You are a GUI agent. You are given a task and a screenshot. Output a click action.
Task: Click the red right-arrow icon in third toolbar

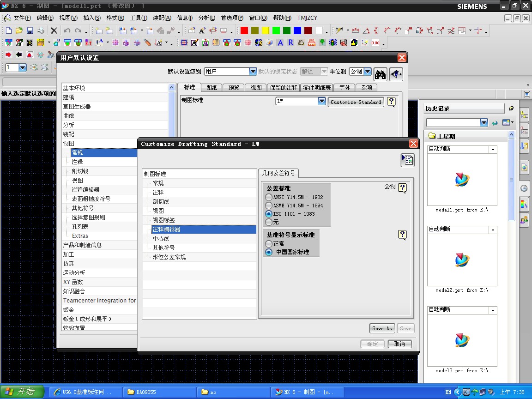[8, 54]
